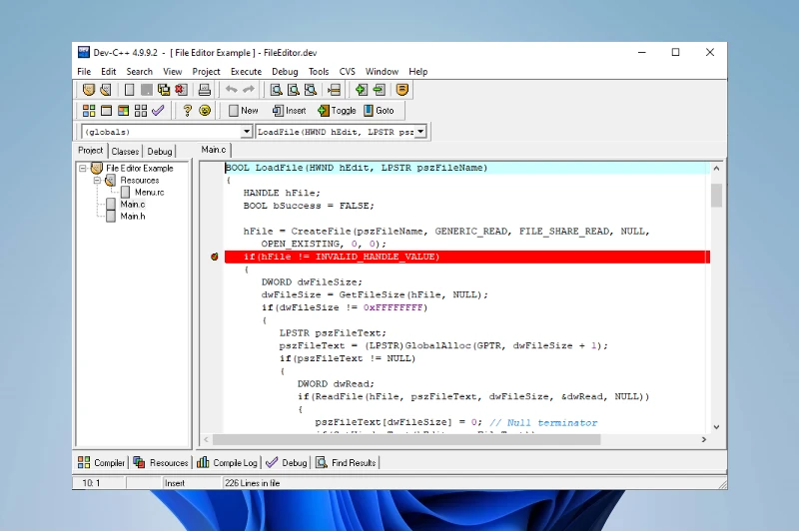Open the Help menu
The width and height of the screenshot is (799, 532).
pos(417,72)
